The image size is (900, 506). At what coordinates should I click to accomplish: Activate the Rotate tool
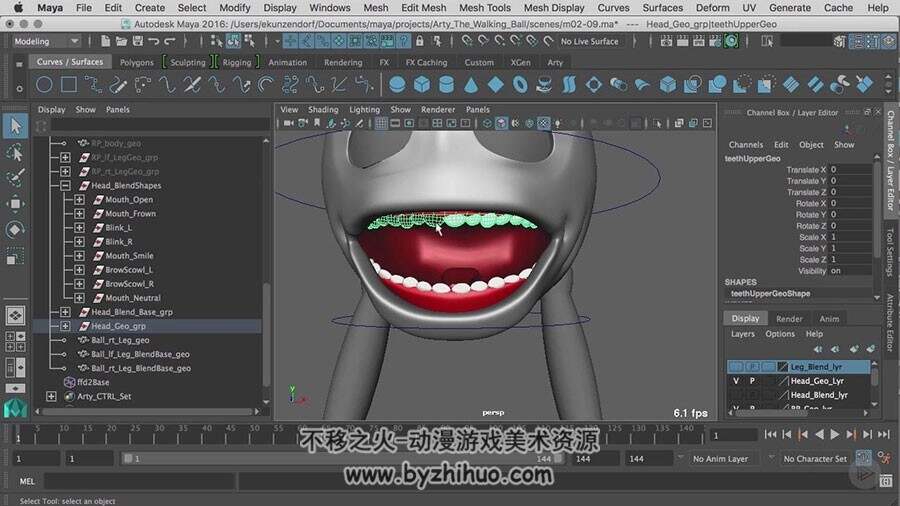(x=15, y=229)
